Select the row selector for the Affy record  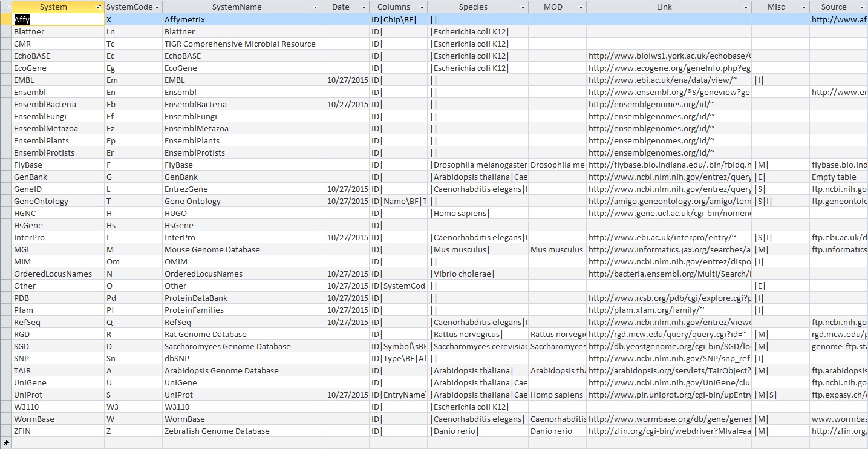click(6, 19)
